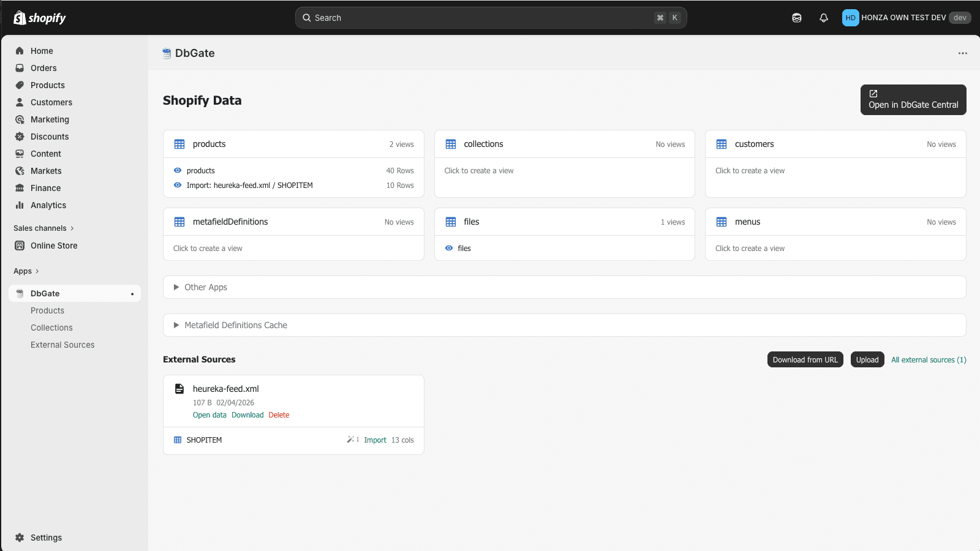Click the Analytics bar chart icon
The width and height of the screenshot is (980, 551).
click(x=20, y=205)
